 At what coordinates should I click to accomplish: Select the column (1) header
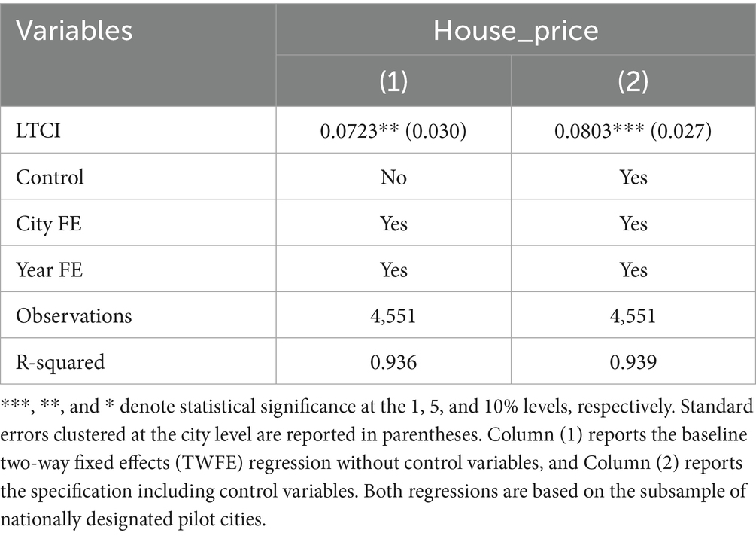(x=393, y=81)
